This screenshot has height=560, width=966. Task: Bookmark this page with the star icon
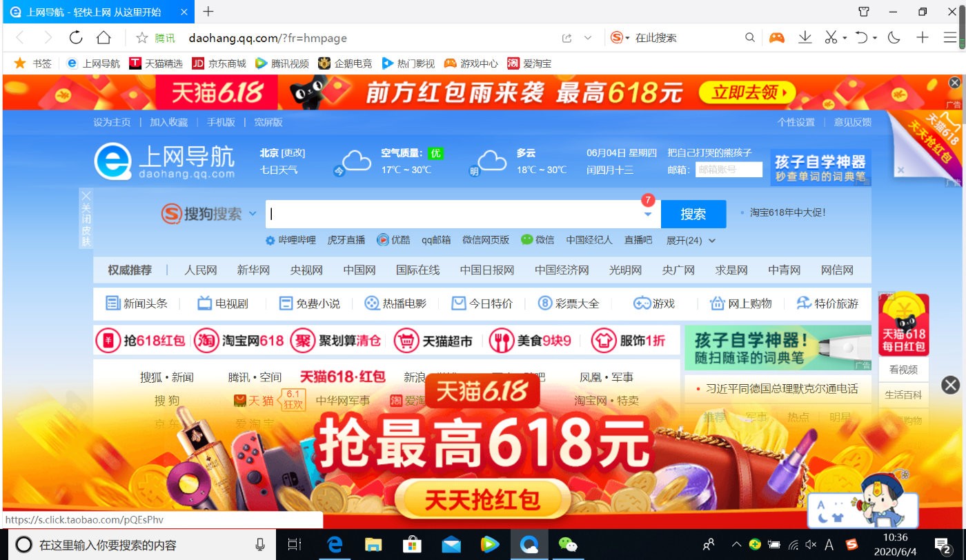142,38
